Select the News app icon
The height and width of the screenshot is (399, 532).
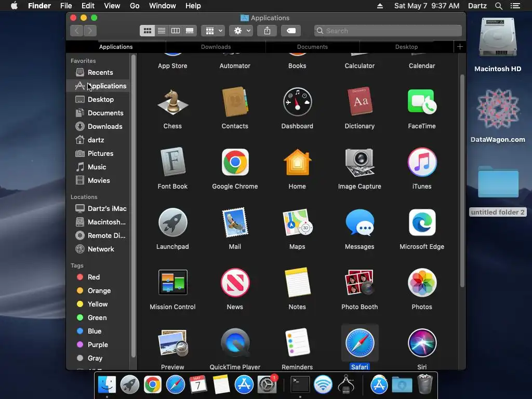(235, 282)
